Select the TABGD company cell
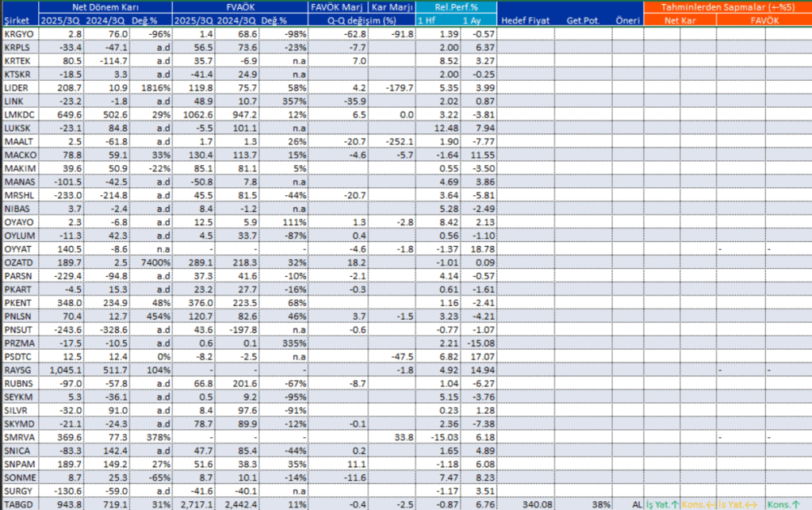The height and width of the screenshot is (510, 812). (20, 504)
